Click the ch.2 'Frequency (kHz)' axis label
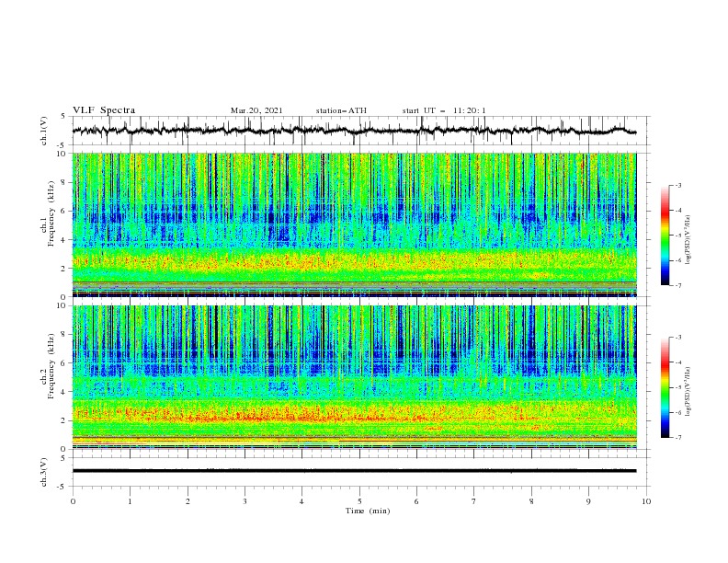 pyautogui.click(x=51, y=366)
